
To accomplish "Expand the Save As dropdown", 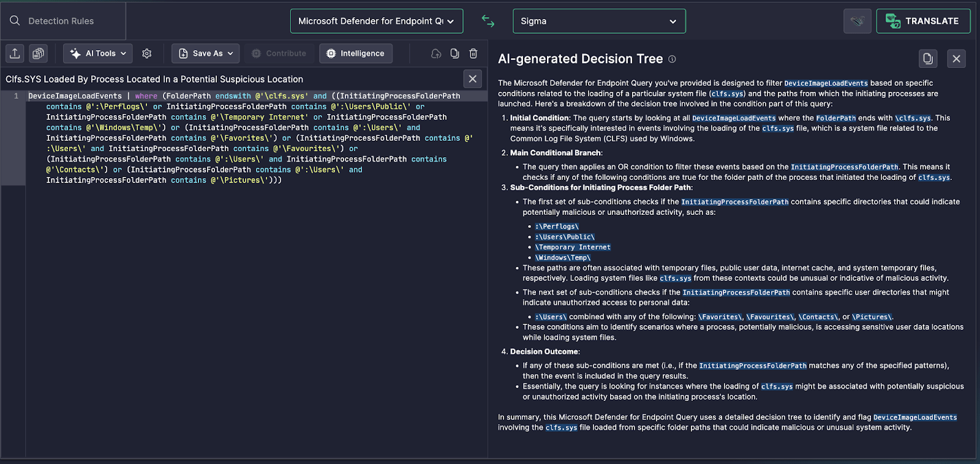I will click(x=206, y=53).
